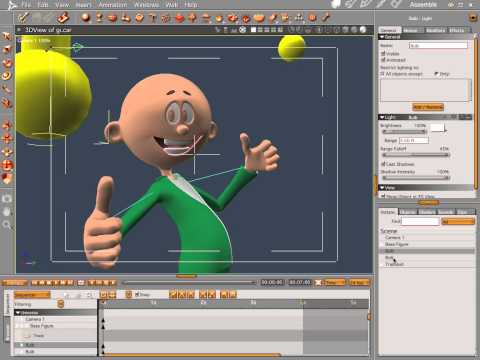The width and height of the screenshot is (480, 360).
Task: Toggle the Filtering switch in sequencer
Action: pyautogui.click(x=61, y=304)
